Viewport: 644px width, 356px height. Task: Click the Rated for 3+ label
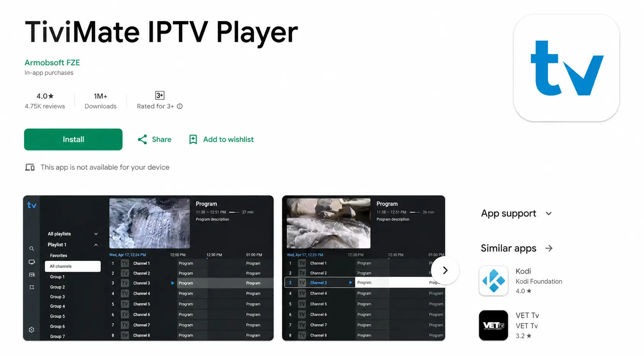(155, 106)
